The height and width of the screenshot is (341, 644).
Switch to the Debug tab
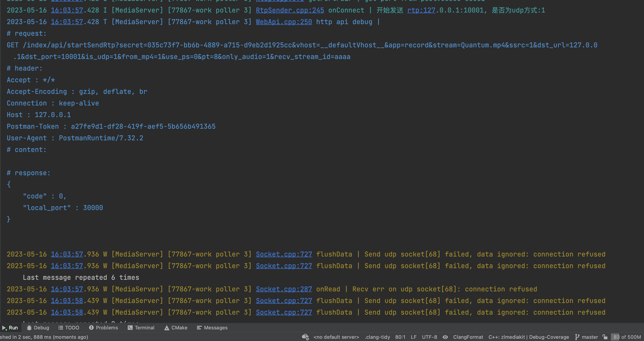[x=41, y=328]
